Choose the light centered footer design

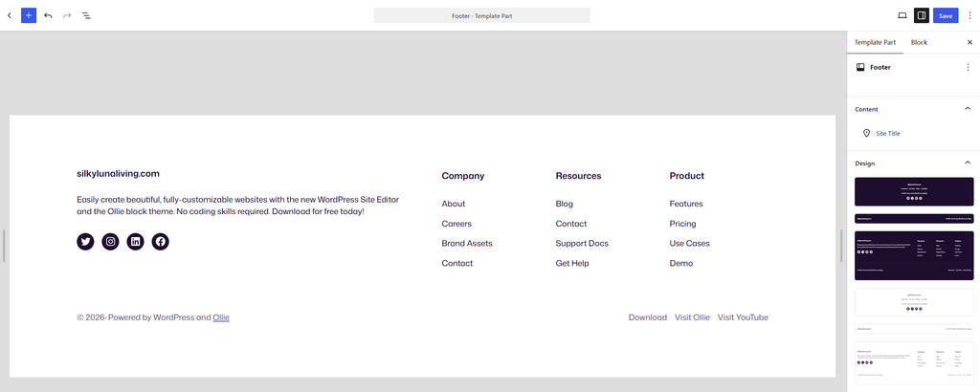(x=914, y=302)
